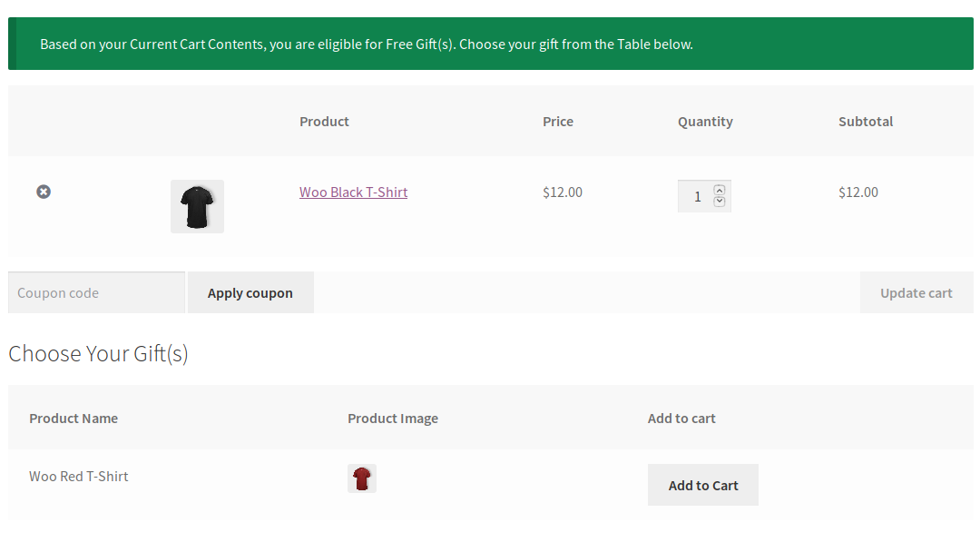Click the red T-shirt gift image
This screenshot has width=980, height=552.
(x=362, y=478)
